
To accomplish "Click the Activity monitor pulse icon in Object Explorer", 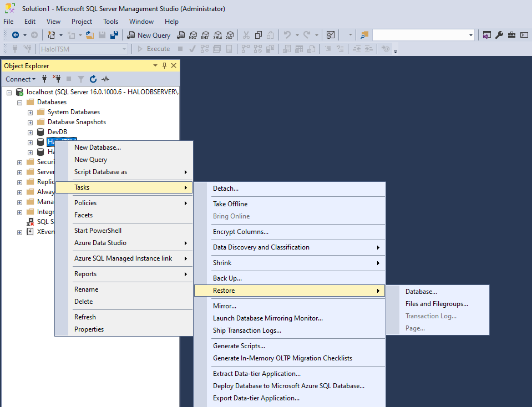I will [105, 79].
